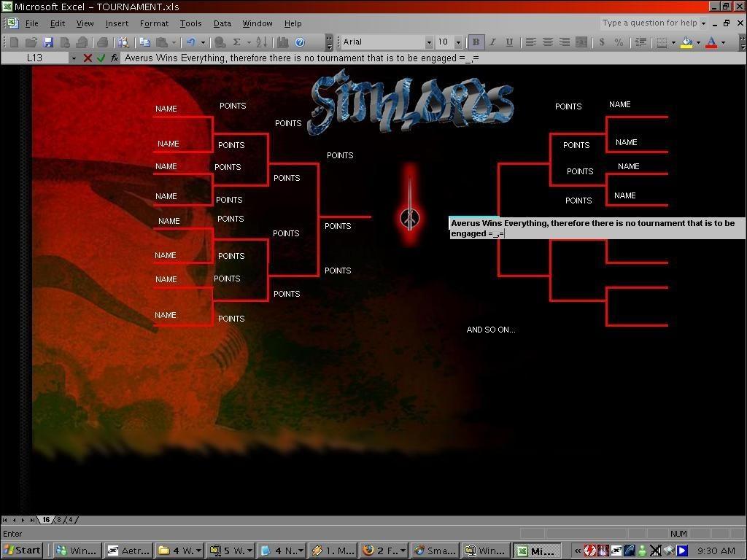747x560 pixels.
Task: Open the font size dropdown
Action: coord(458,42)
